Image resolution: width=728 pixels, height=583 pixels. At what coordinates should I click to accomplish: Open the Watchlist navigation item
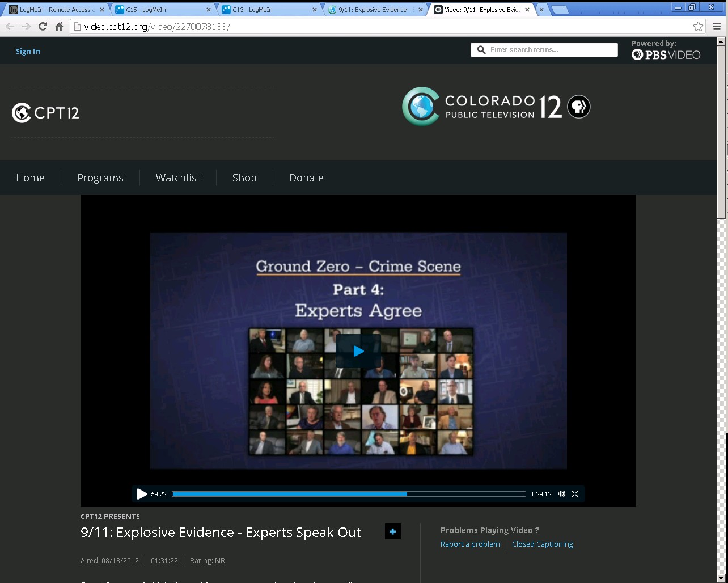click(178, 178)
